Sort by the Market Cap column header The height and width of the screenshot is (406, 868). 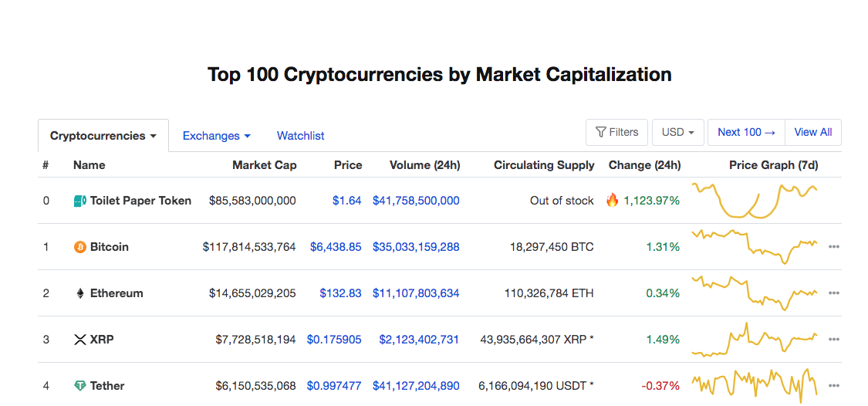(265, 165)
